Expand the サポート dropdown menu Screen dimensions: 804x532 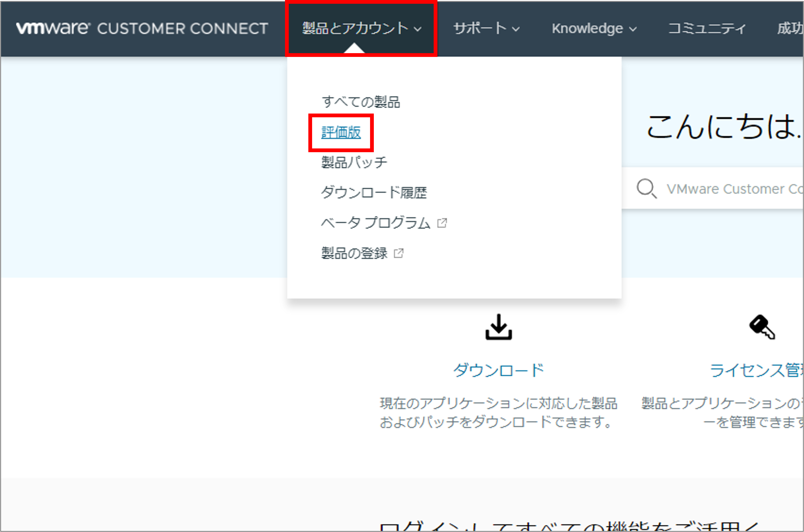pyautogui.click(x=486, y=28)
